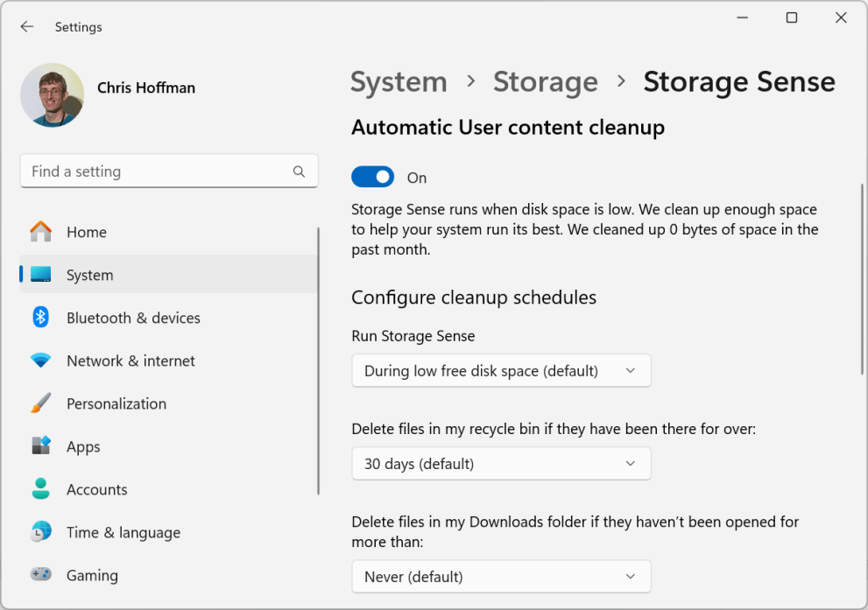Navigate to Storage breadcrumb
Screen dimensions: 868x610
point(546,82)
